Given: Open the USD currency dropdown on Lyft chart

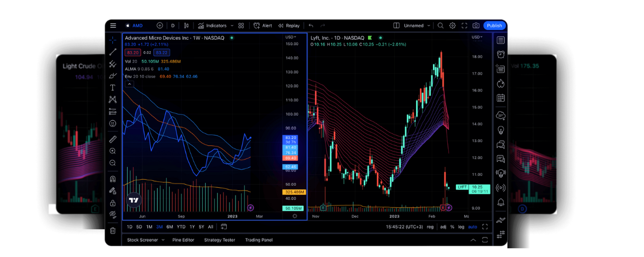Looking at the screenshot, I should tap(477, 37).
